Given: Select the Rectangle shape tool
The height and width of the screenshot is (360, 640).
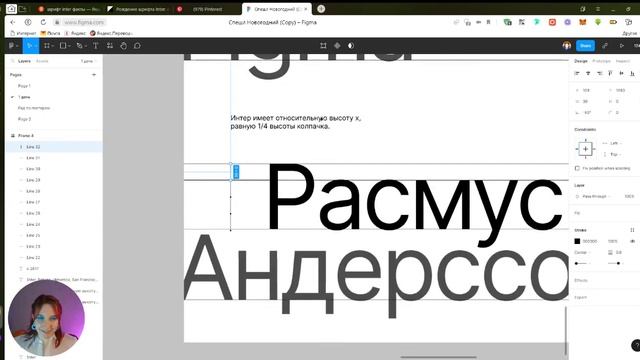Looking at the screenshot, I should tap(63, 46).
